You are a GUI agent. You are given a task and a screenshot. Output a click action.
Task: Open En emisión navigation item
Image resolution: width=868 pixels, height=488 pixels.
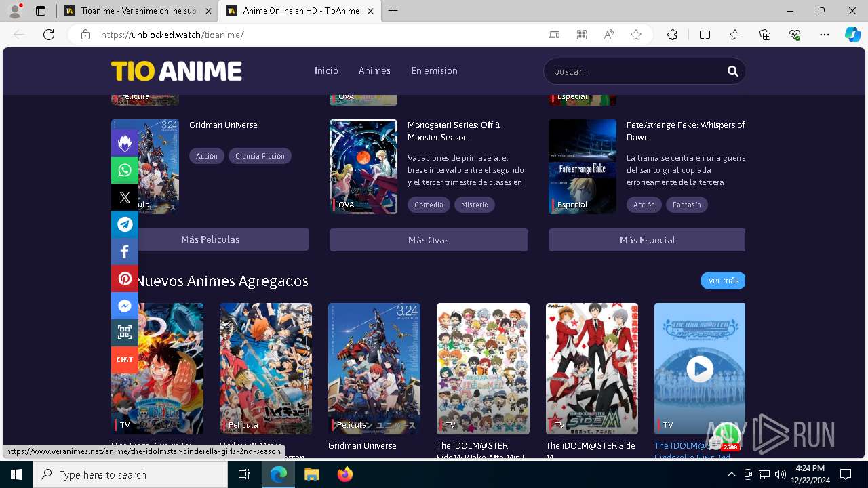434,70
